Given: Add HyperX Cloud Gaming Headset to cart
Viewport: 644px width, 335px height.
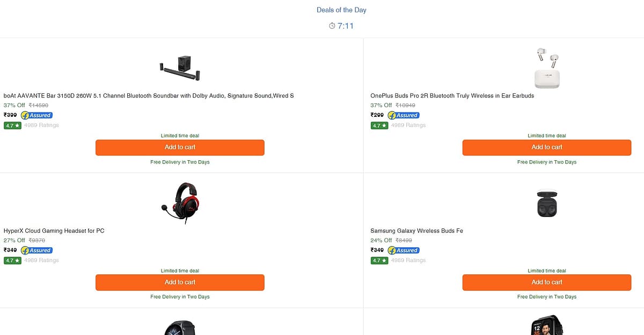Looking at the screenshot, I should point(180,282).
